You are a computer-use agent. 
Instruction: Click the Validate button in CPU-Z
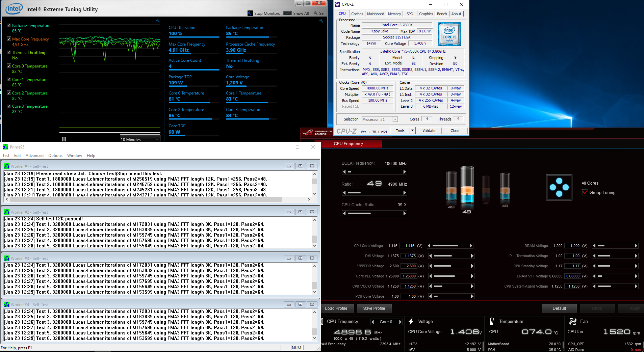[429, 131]
